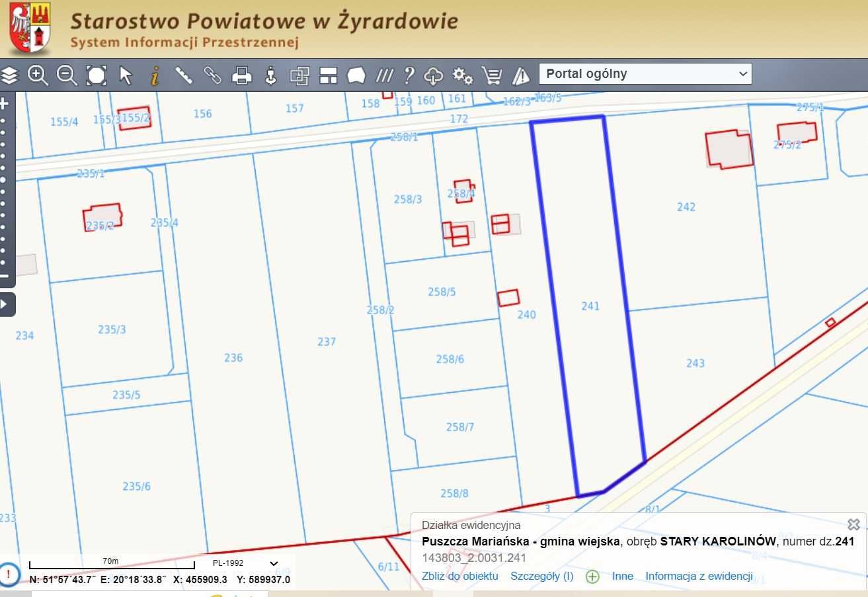This screenshot has height=597, width=868.
Task: Click parcel 236 label
Action: pyautogui.click(x=233, y=358)
